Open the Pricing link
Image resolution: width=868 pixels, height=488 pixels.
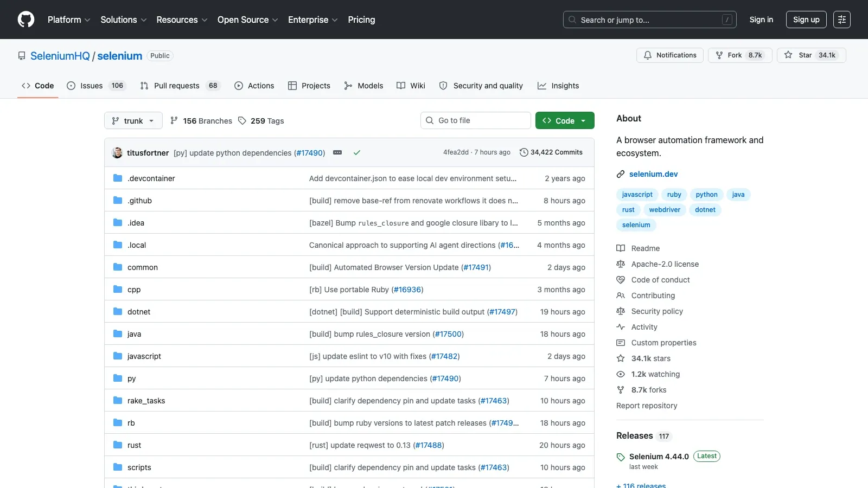click(361, 20)
